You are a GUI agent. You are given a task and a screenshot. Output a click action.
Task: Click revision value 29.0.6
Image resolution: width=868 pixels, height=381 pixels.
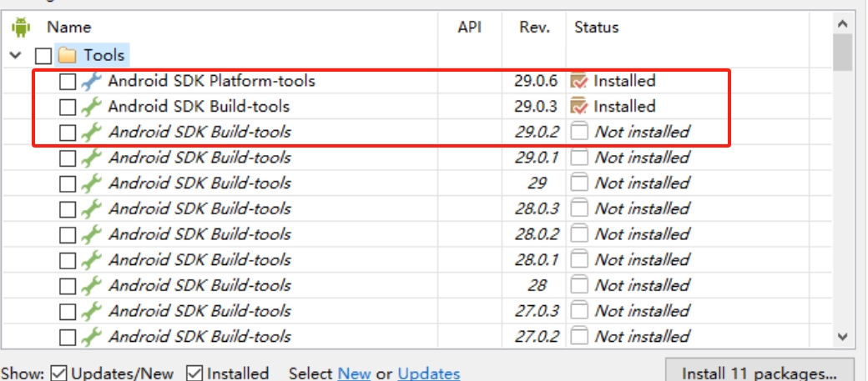(x=537, y=82)
